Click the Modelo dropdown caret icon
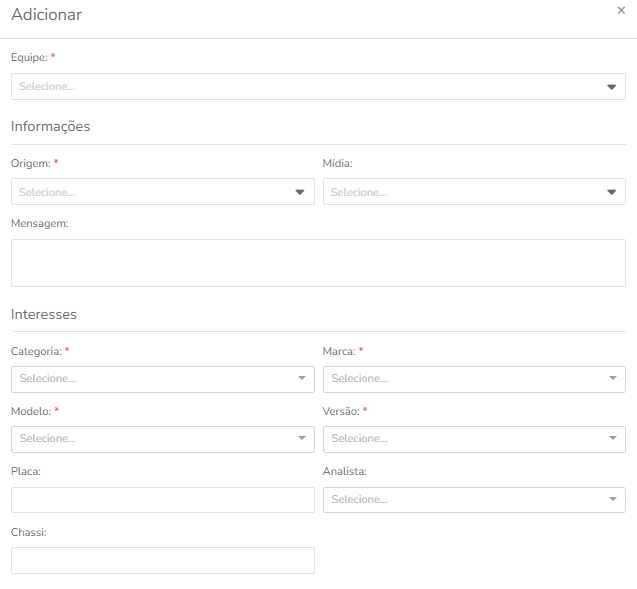The image size is (637, 589). (301, 438)
